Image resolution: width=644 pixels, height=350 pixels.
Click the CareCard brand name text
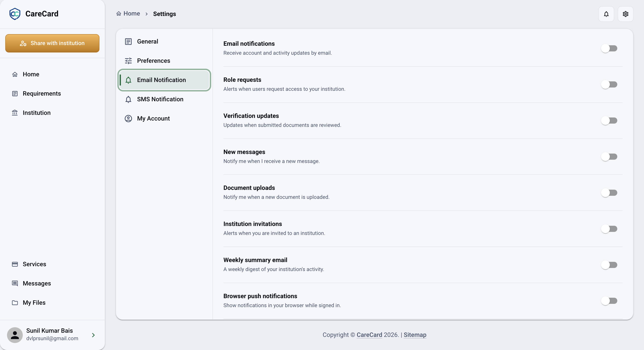(42, 14)
